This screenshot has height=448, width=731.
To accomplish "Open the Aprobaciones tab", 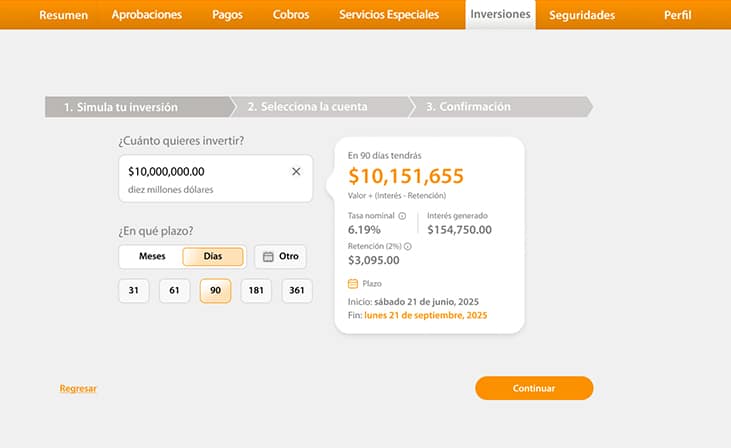I will click(147, 15).
